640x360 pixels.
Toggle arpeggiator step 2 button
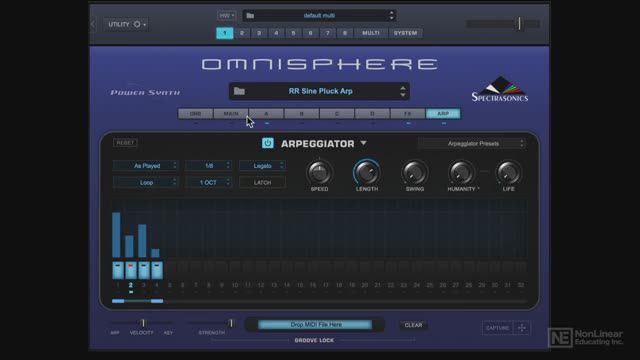[x=131, y=270]
